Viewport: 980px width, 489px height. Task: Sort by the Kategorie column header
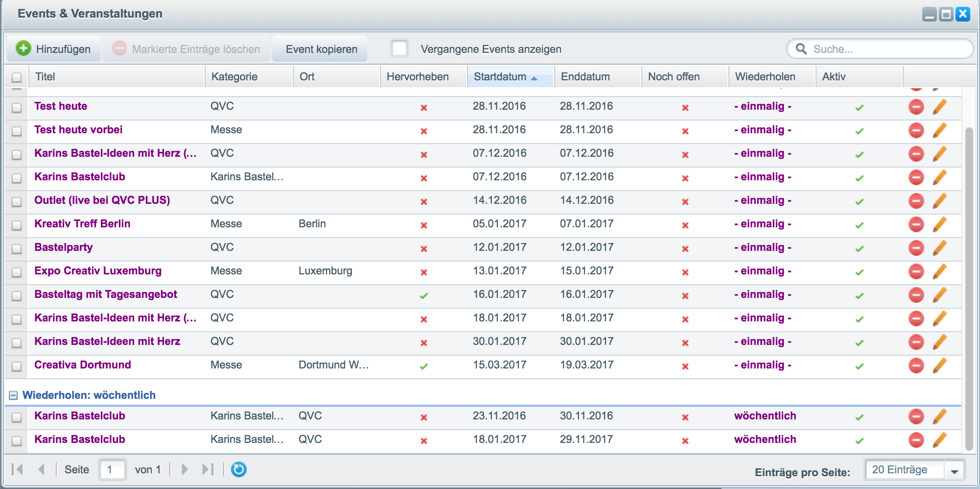click(249, 76)
